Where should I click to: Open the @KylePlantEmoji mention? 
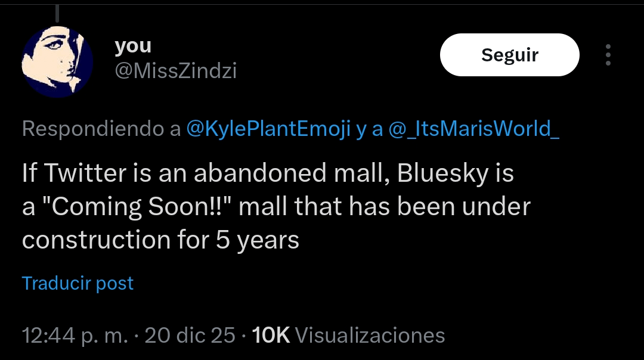pyautogui.click(x=268, y=129)
